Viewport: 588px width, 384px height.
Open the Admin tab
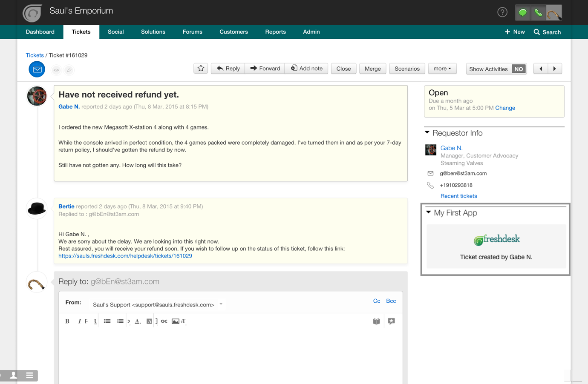pos(311,32)
